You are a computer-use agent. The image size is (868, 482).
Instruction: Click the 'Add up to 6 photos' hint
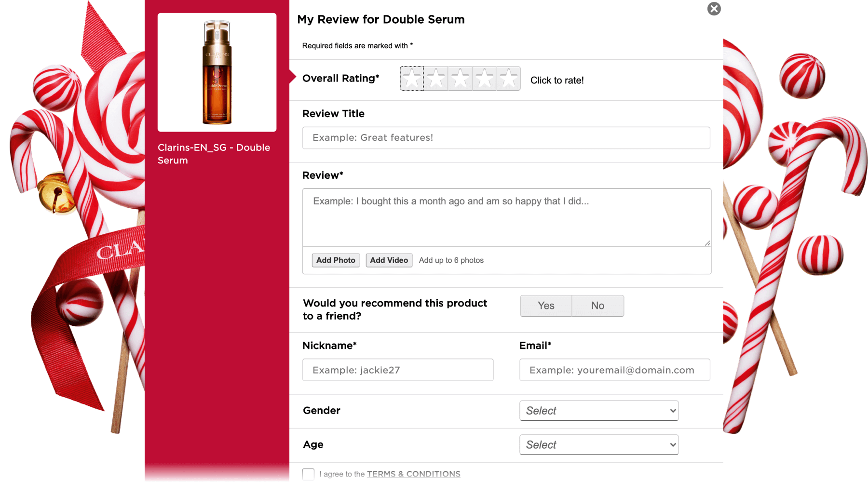pyautogui.click(x=451, y=260)
